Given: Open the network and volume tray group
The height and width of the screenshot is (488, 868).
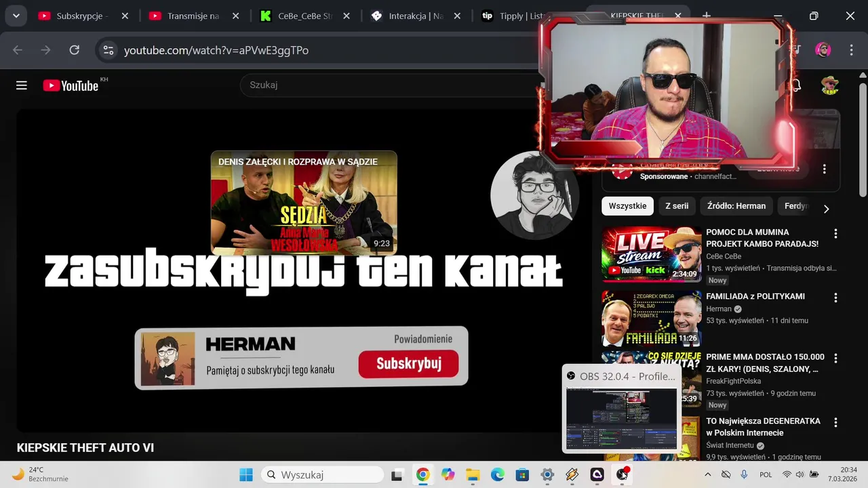Looking at the screenshot, I should 800,474.
